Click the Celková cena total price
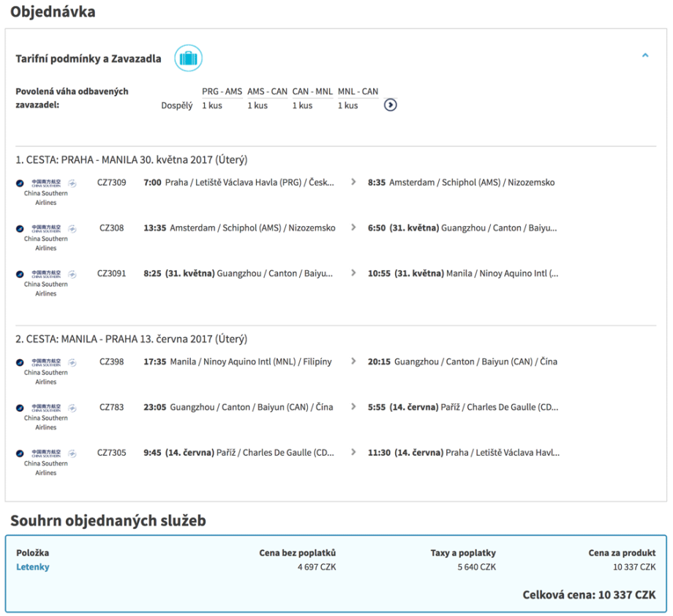This screenshot has width=673, height=616. (x=589, y=596)
